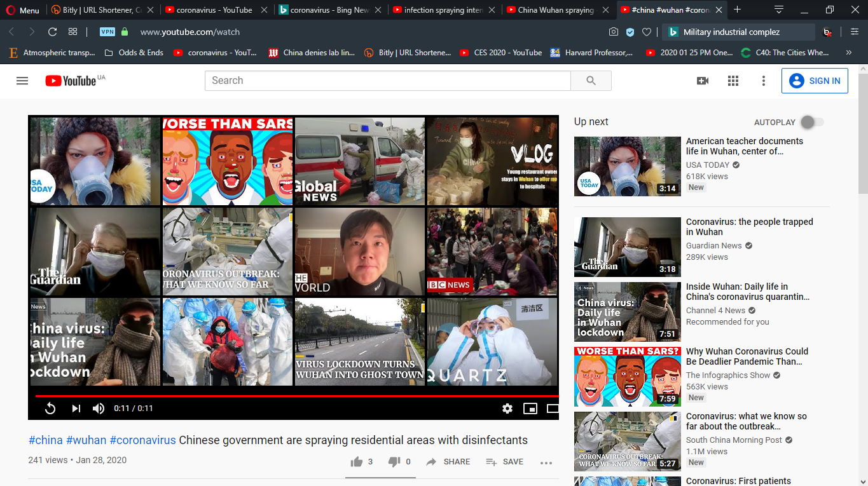Close the active #china #wuhan tab
The width and height of the screenshot is (868, 486).
(x=719, y=10)
